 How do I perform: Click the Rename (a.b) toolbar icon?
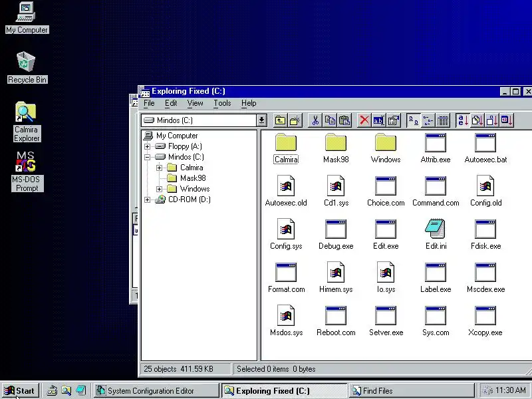(378, 120)
